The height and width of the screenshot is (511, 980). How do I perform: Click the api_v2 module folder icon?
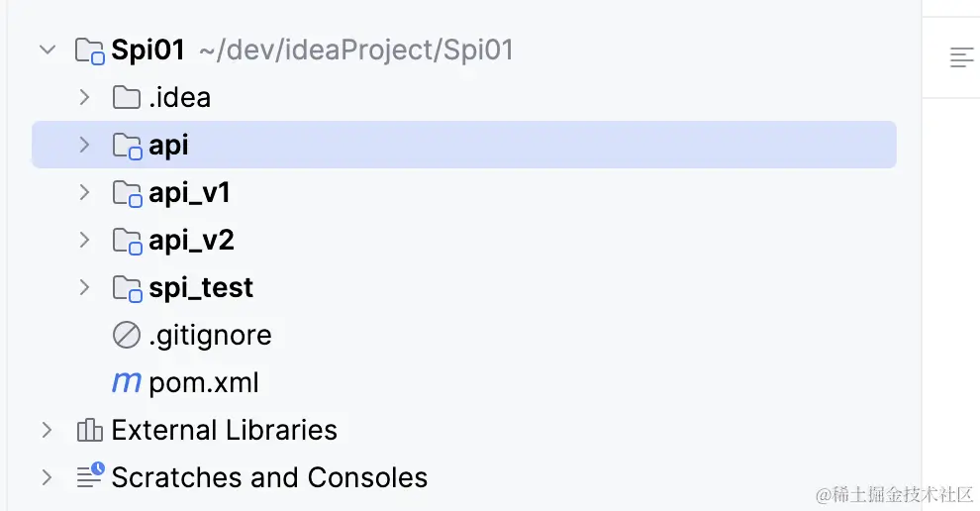click(127, 241)
